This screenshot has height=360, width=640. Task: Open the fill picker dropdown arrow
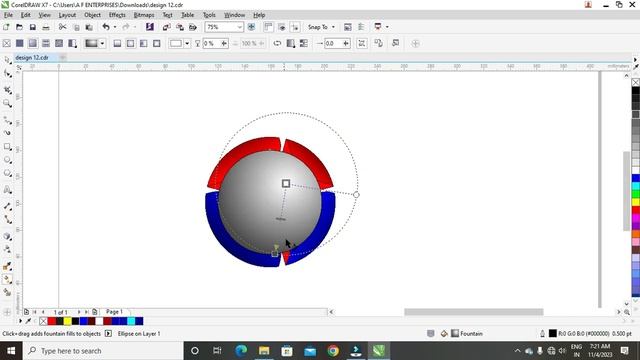click(x=102, y=43)
